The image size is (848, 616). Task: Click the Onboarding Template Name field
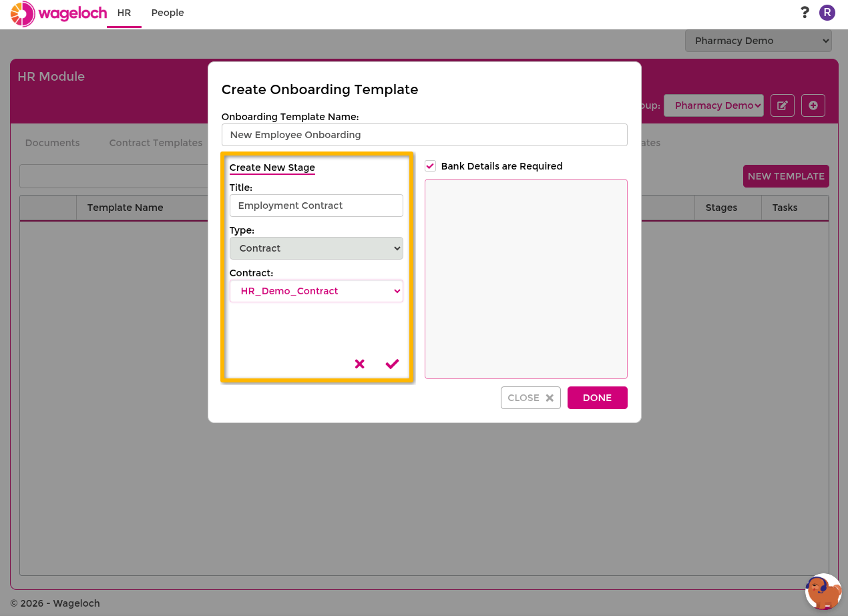click(425, 135)
